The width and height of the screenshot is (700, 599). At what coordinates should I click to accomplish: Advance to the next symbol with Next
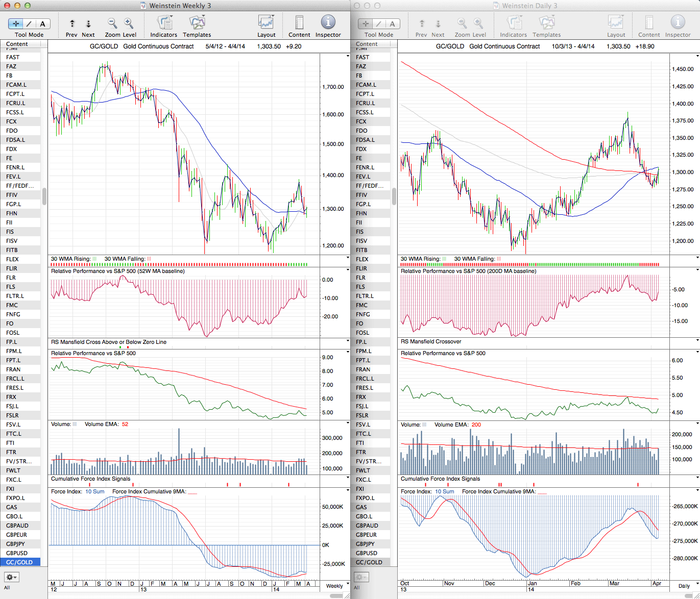[x=88, y=24]
